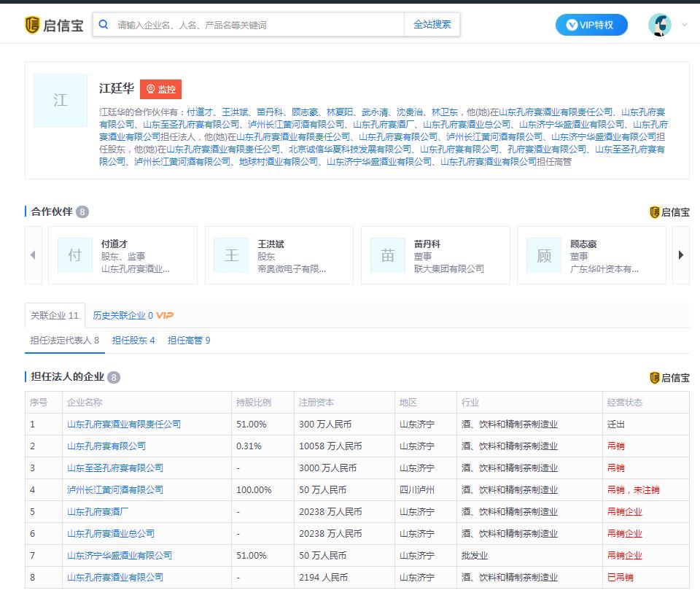Switch to the 历史关联企业 tab
Screen dimensions: 700x601
[x=126, y=315]
